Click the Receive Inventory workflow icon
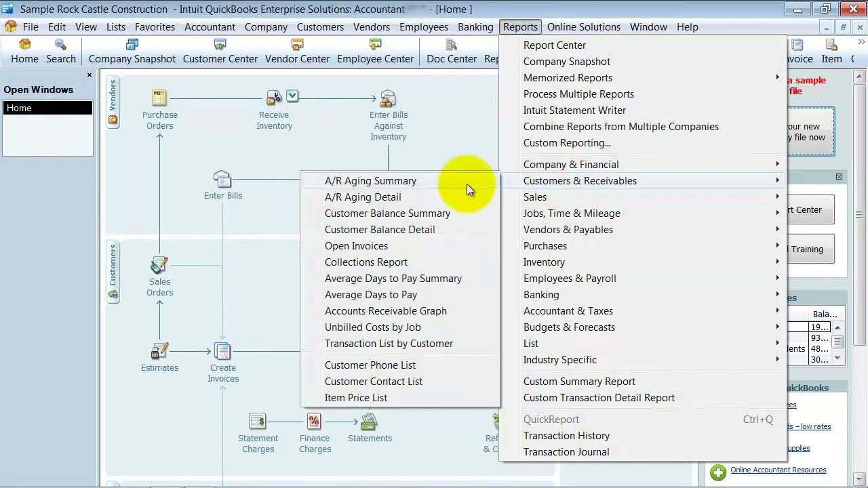The height and width of the screenshot is (488, 868). pyautogui.click(x=274, y=98)
